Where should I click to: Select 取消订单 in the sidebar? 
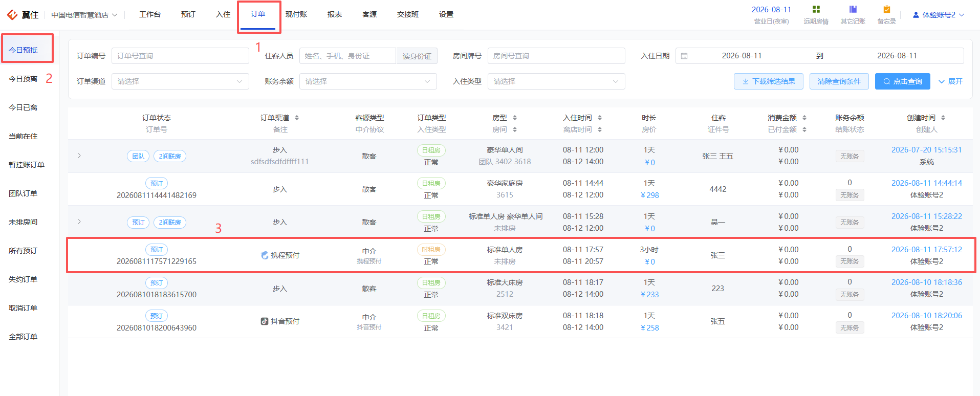(x=23, y=308)
